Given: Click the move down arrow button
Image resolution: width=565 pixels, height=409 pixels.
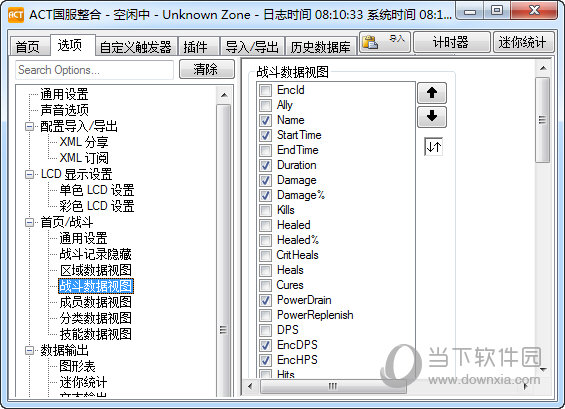Looking at the screenshot, I should pyautogui.click(x=432, y=116).
